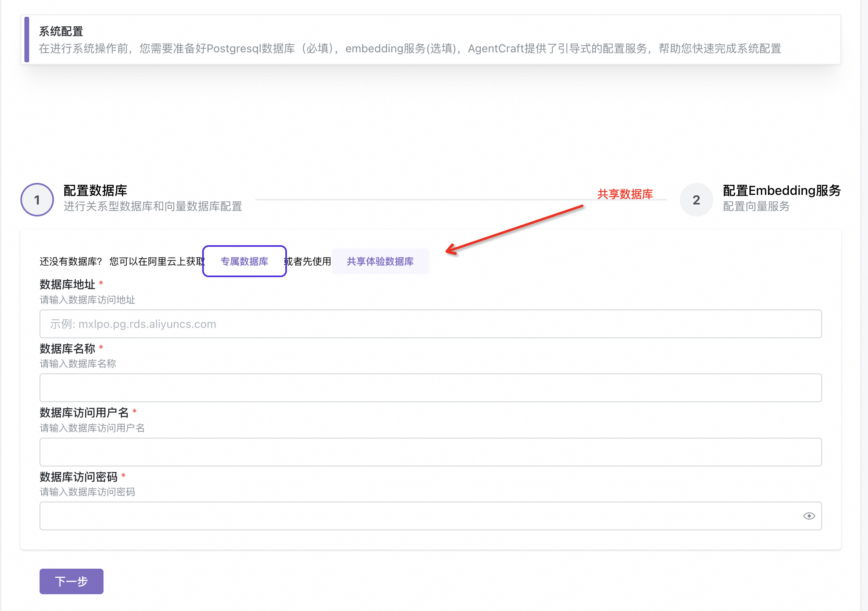Click the 共享体验数据库 button
This screenshot has height=611, width=868.
click(x=380, y=261)
